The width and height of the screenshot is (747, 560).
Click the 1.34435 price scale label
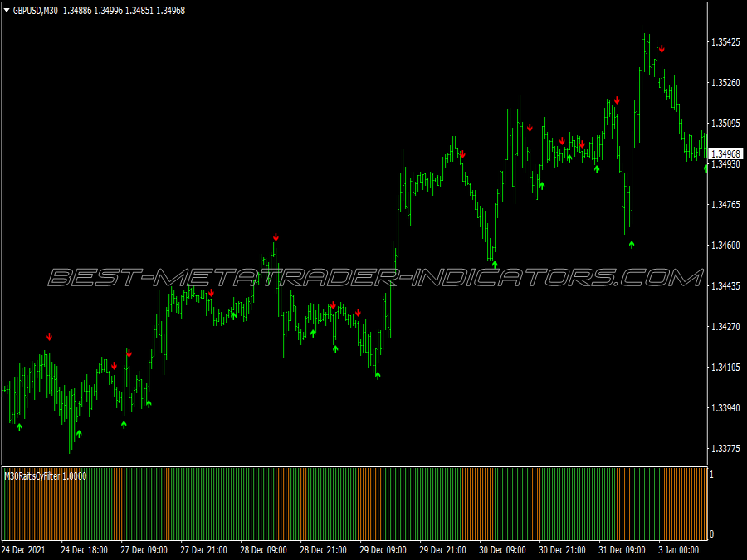pyautogui.click(x=725, y=285)
